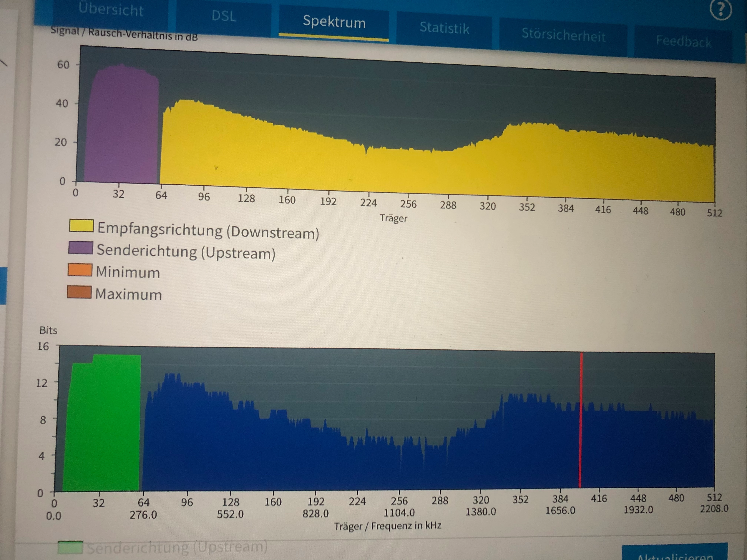
Task: Click the green Senderichtung swatch below bits chart
Action: tap(70, 548)
